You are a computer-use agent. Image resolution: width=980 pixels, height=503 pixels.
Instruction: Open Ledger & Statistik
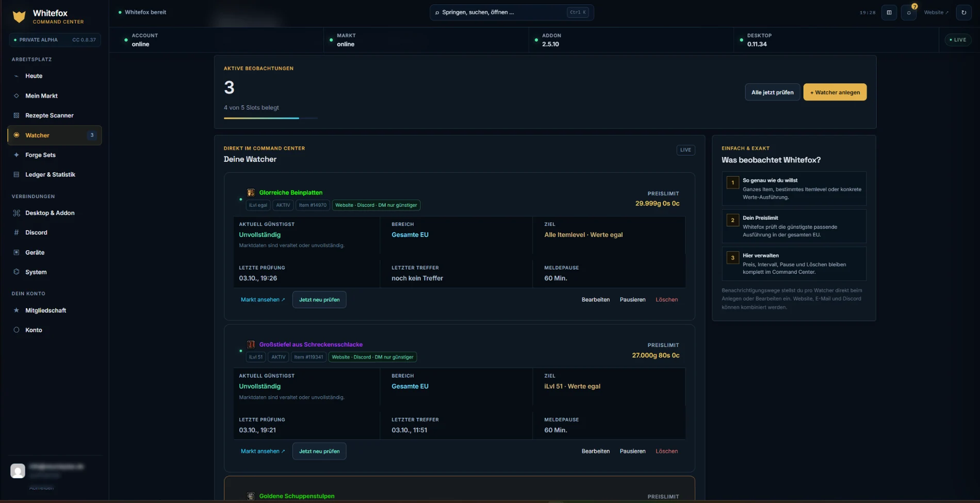[55, 174]
